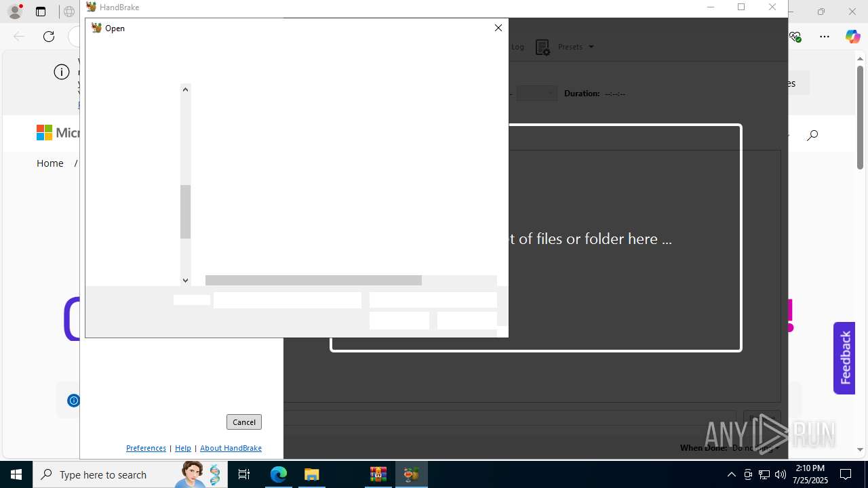Click the HandBrake taskbar icon
The image size is (868, 488).
pyautogui.click(x=411, y=474)
